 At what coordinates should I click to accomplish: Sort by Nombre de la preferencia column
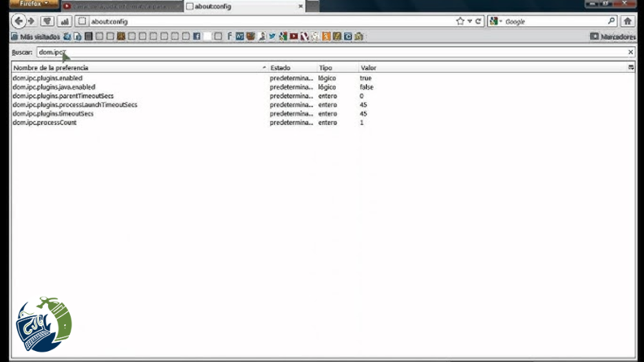140,68
